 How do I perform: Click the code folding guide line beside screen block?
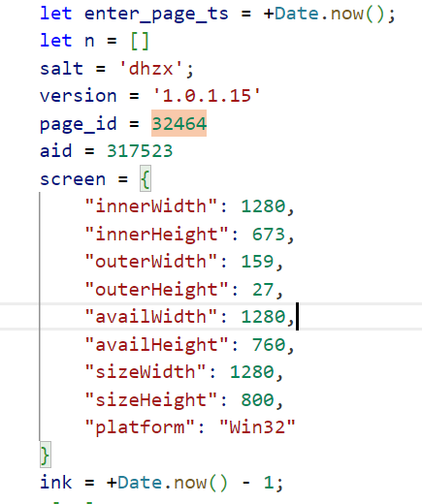(40, 317)
